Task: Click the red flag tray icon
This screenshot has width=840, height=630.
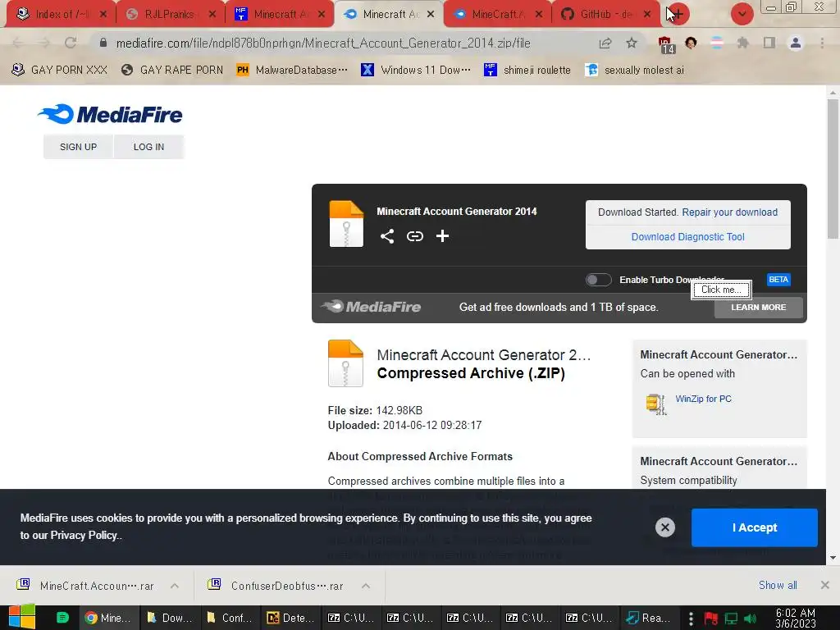Action: click(711, 619)
